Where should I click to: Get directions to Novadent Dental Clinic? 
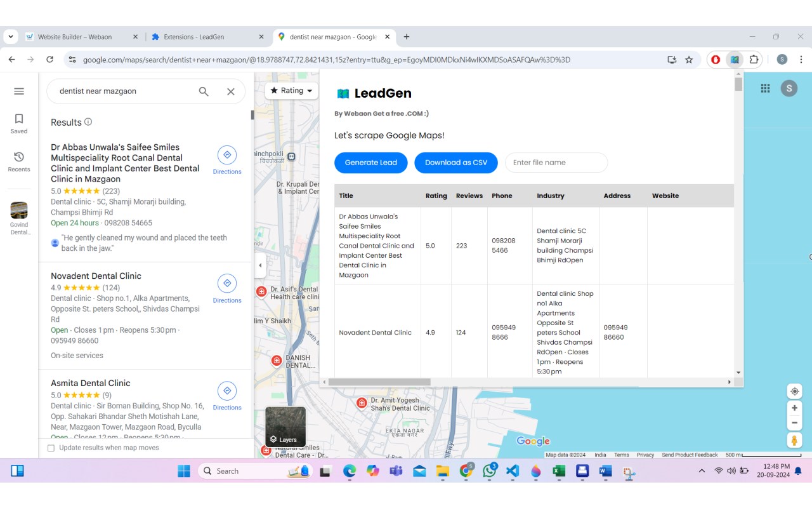(x=227, y=289)
